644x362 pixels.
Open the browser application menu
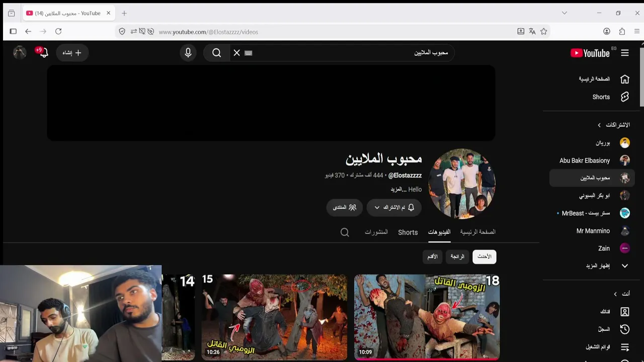coord(637,31)
